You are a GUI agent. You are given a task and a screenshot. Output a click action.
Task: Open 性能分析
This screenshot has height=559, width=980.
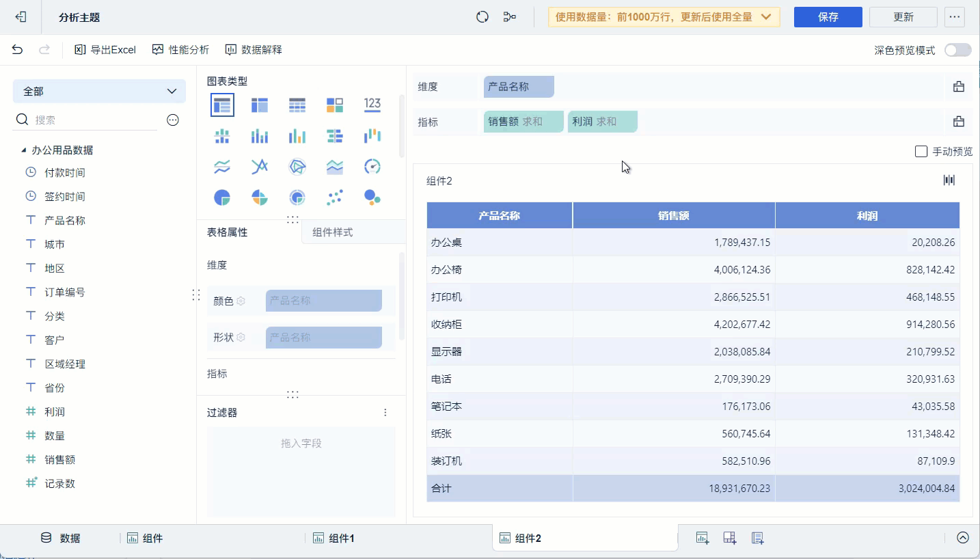tap(180, 50)
